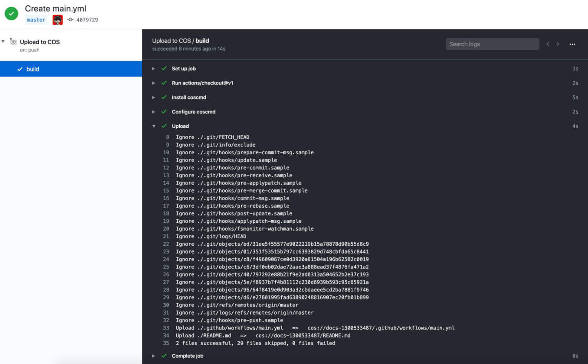Click the previous log navigation arrow
The image size is (588, 364).
(548, 44)
